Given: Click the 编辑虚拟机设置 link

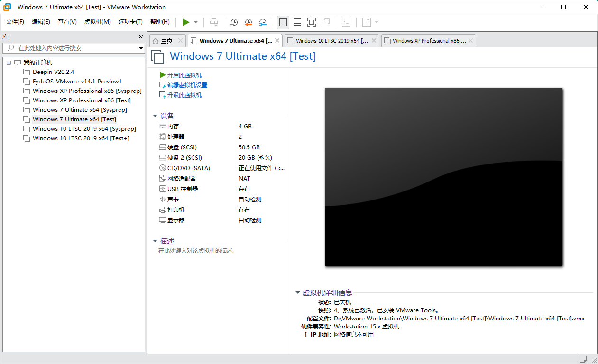Looking at the screenshot, I should (187, 85).
